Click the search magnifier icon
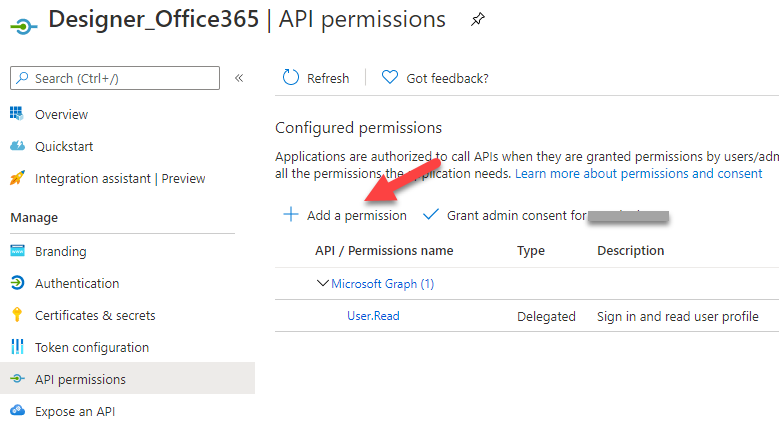Screen dimensions: 779x421 pos(22,78)
